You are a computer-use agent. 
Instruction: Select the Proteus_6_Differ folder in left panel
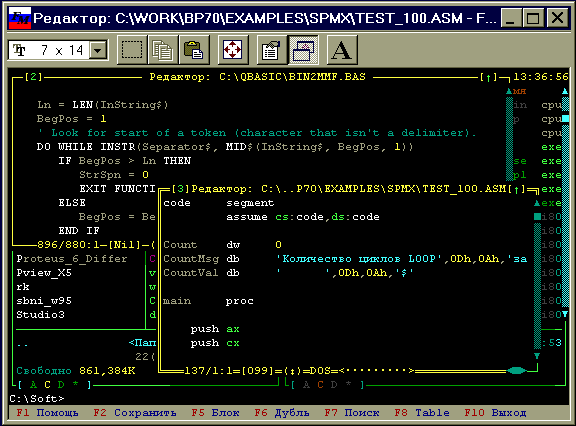72,259
